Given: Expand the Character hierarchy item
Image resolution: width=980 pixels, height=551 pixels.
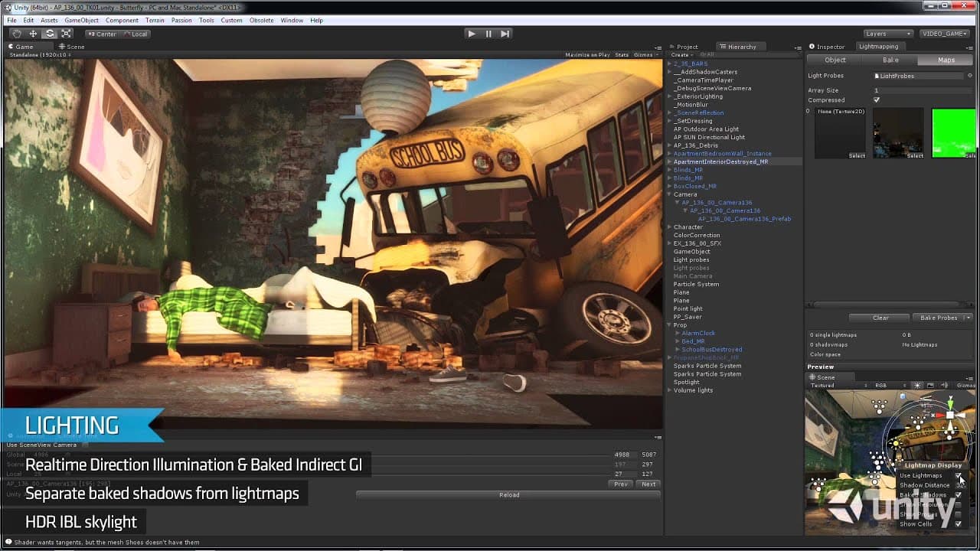Looking at the screenshot, I should coord(669,227).
